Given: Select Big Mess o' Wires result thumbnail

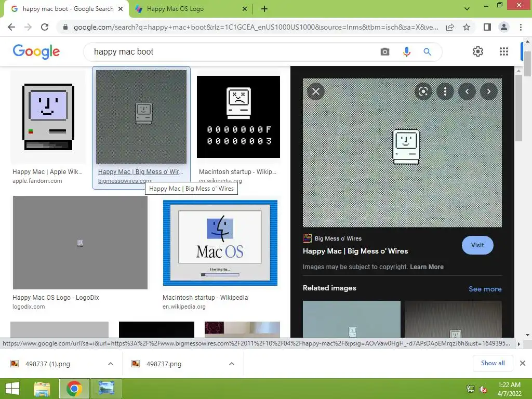Looking at the screenshot, I should pos(141,117).
